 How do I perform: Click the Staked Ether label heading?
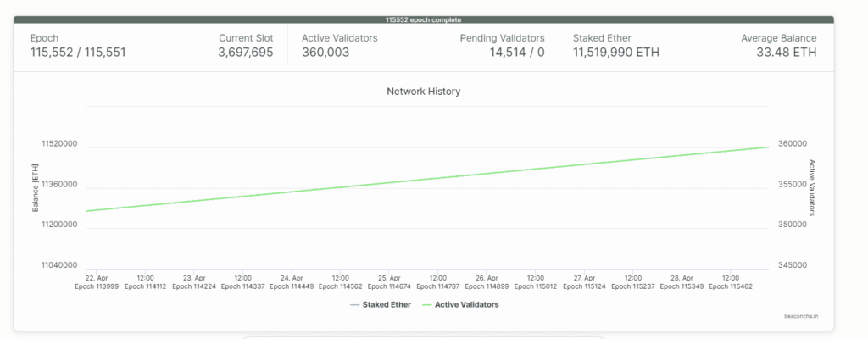click(602, 38)
